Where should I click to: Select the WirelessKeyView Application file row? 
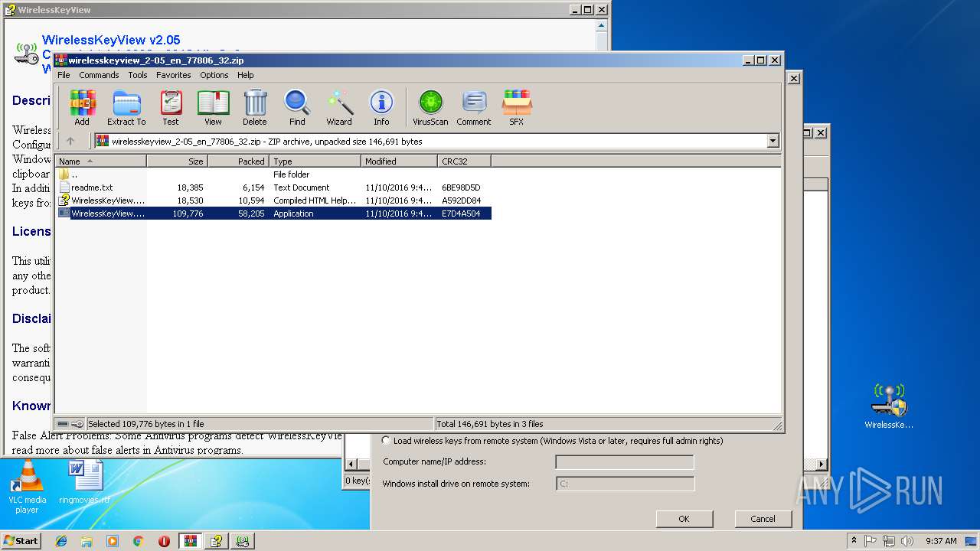tap(273, 214)
